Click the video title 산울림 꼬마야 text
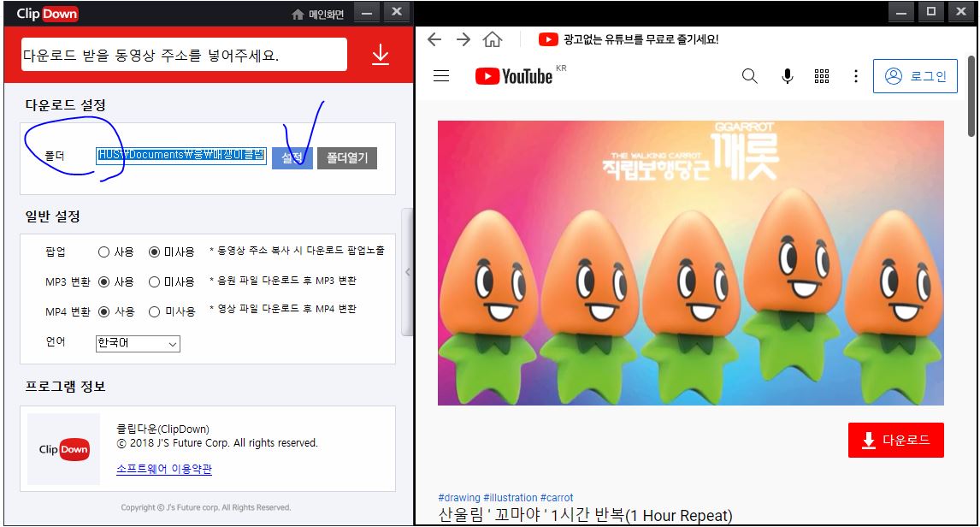The height and width of the screenshot is (527, 980). click(x=585, y=515)
